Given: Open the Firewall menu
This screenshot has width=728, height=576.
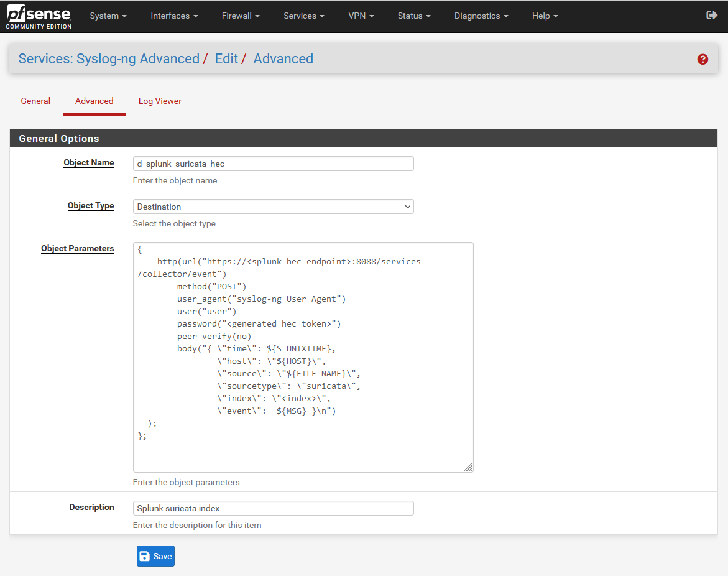Looking at the screenshot, I should [241, 16].
